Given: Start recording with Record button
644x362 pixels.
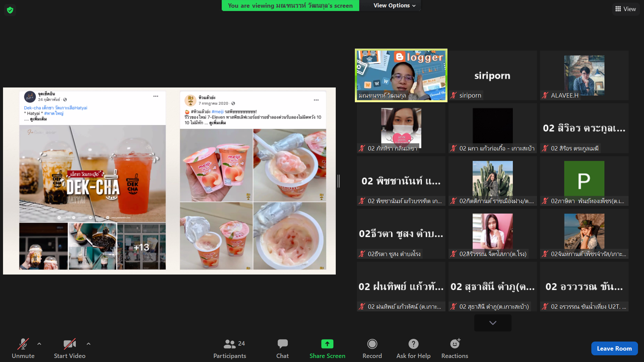Looking at the screenshot, I should (372, 349).
